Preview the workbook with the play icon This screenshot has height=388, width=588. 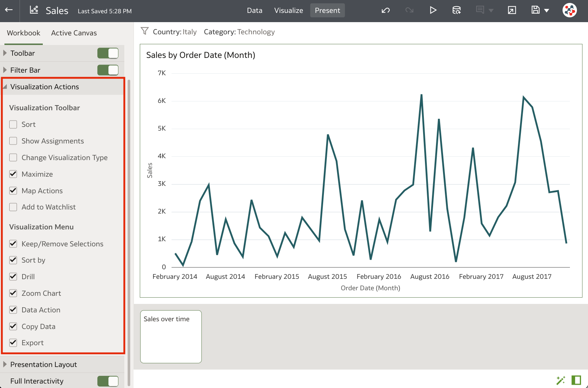433,10
